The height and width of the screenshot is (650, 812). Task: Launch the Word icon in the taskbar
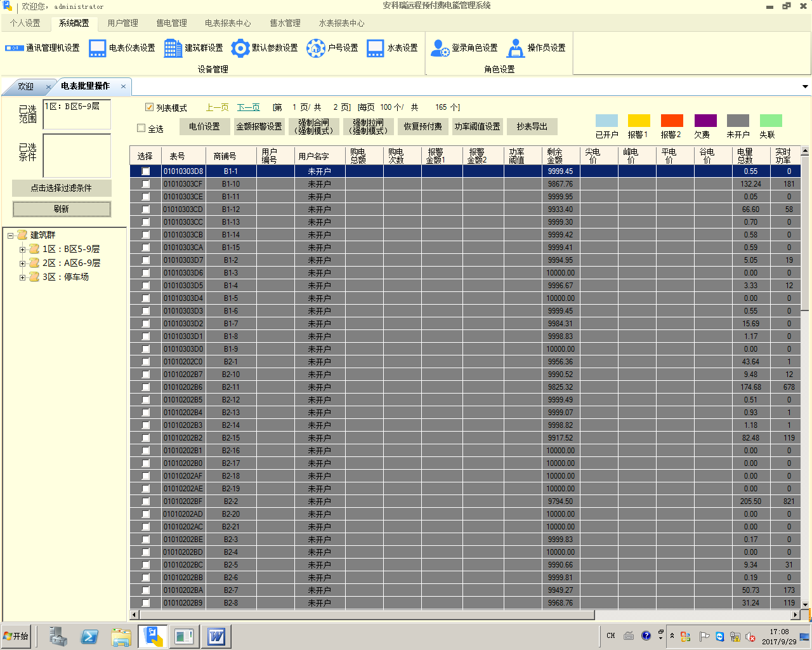(216, 636)
